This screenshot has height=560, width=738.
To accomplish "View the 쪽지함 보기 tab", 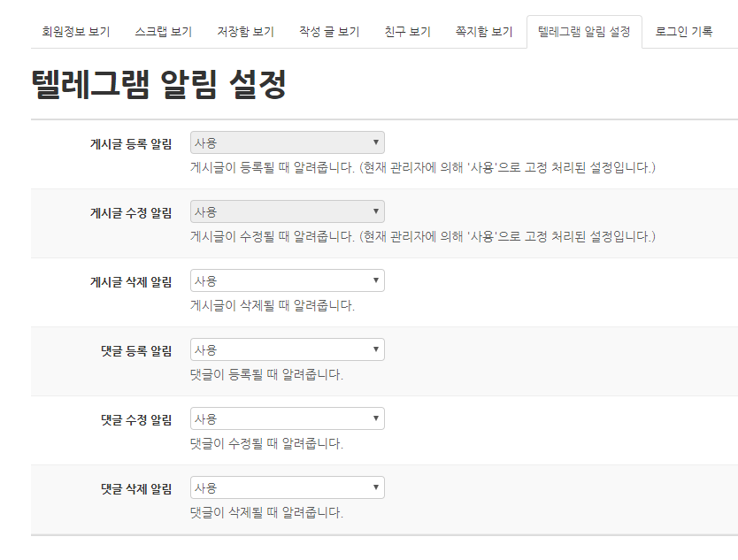I will point(484,32).
